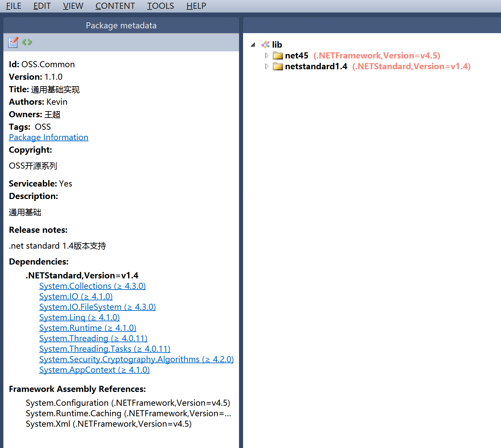The width and height of the screenshot is (501, 448).
Task: Click System.Xml framework reference
Action: click(x=109, y=424)
